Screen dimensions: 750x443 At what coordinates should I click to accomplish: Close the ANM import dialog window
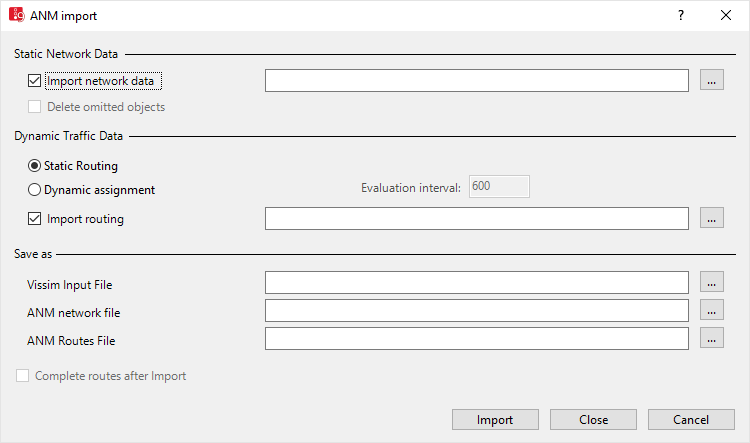tap(726, 15)
